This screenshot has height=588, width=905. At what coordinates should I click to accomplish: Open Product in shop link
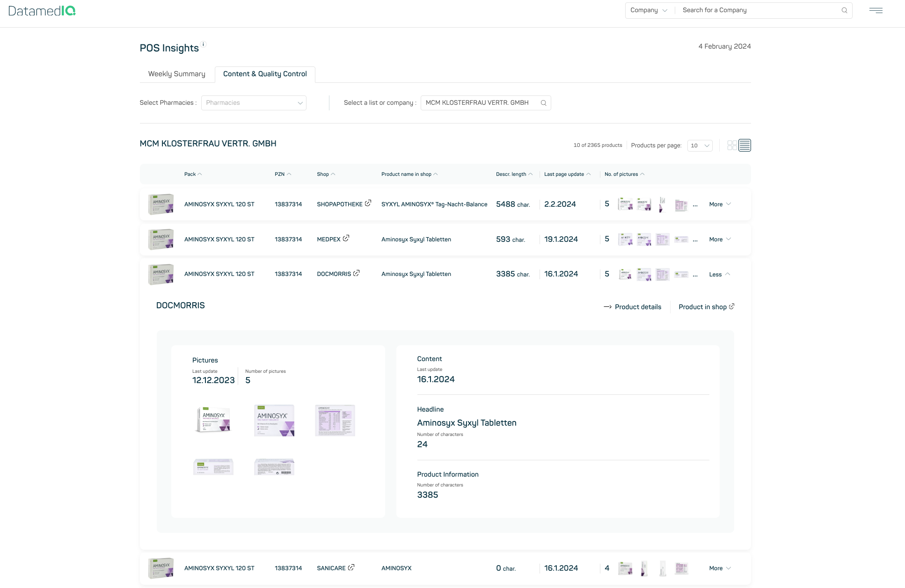[x=706, y=307]
